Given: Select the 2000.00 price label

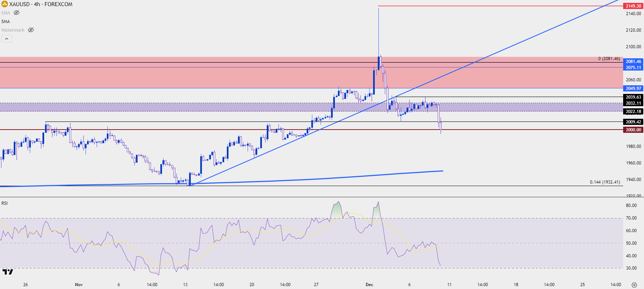Looking at the screenshot, I should click(633, 130).
